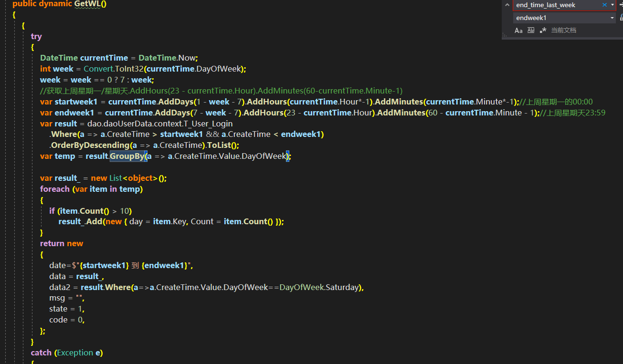Click the comment //上周星期天23:59
Viewport: 623px width, 364px height.
(572, 113)
